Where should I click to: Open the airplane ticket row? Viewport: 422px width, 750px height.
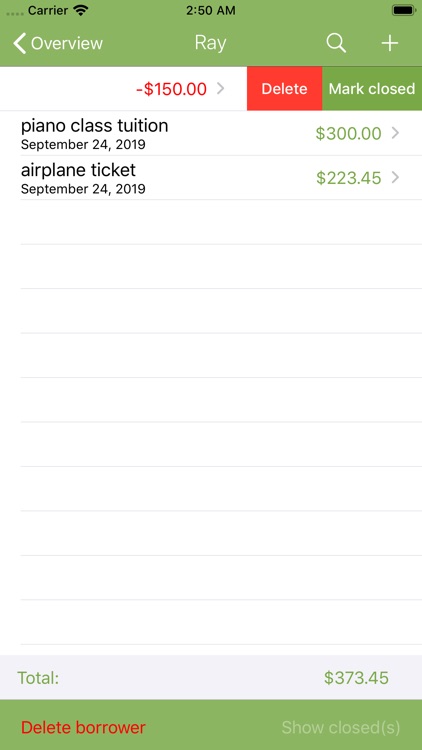tap(211, 177)
